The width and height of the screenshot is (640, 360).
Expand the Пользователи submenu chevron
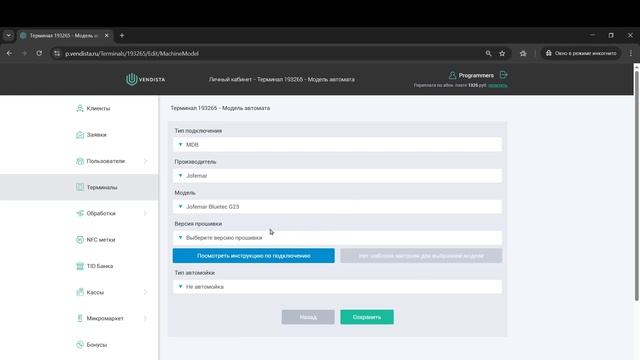click(x=145, y=161)
